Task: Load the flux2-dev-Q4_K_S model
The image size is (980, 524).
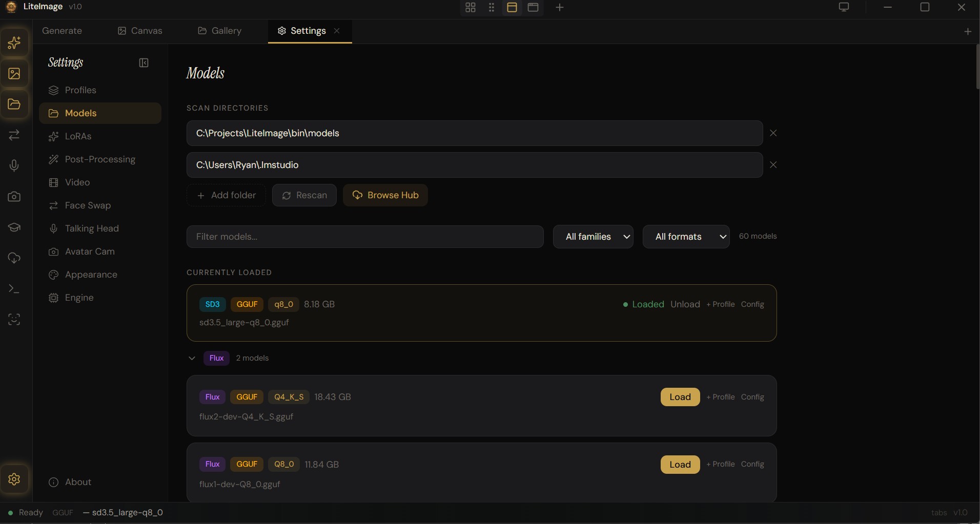Action: [x=680, y=397]
